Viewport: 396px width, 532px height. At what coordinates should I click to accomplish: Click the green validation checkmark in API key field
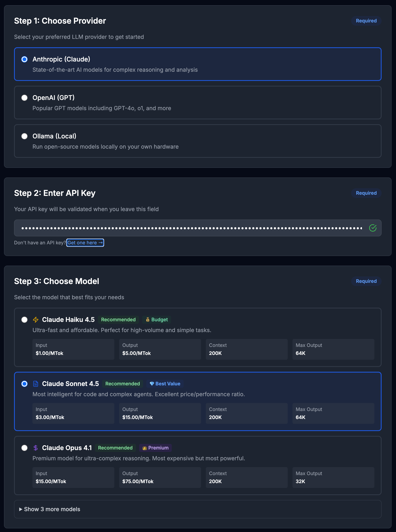[x=373, y=228]
